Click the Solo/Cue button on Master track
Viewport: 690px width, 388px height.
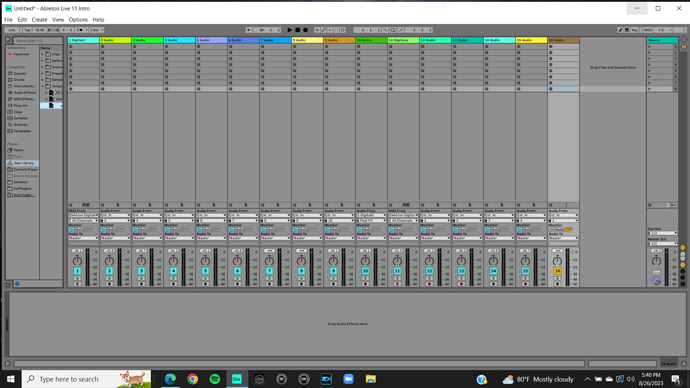656,272
